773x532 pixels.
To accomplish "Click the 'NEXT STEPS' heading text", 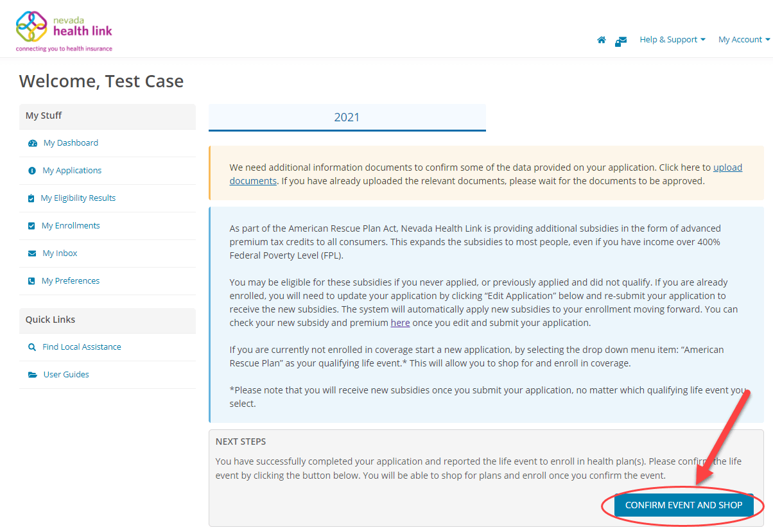I will [241, 442].
